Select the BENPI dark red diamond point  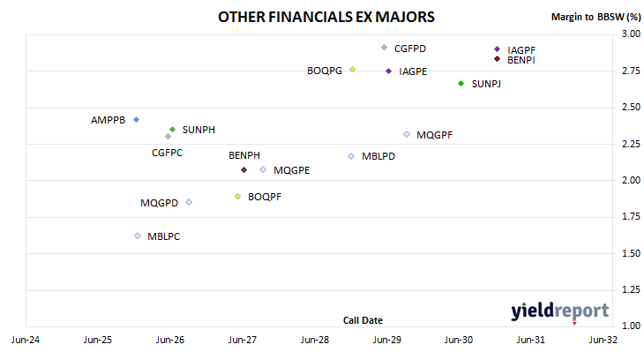tap(497, 59)
